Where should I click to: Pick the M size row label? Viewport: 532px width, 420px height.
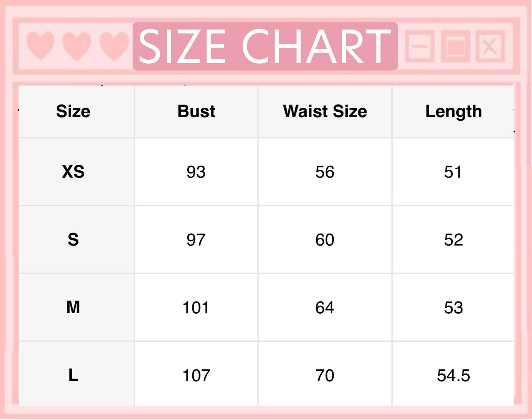click(x=73, y=307)
